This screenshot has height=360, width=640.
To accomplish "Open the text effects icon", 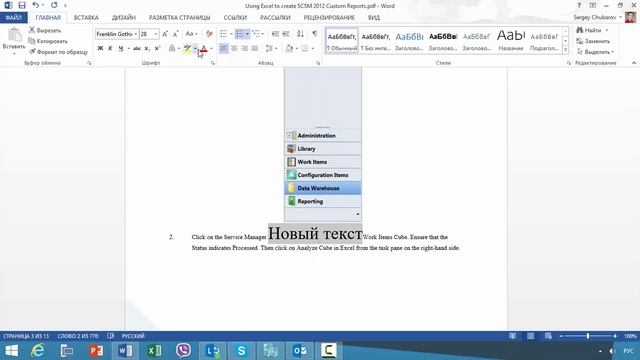I will pyautogui.click(x=172, y=48).
